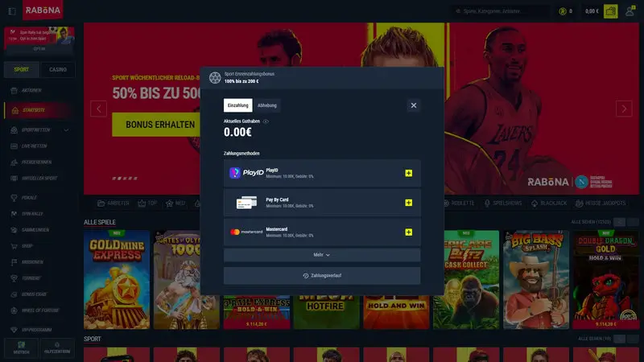Go to next banner slide arrow
Screen dimensions: 644x362
[x=624, y=109]
